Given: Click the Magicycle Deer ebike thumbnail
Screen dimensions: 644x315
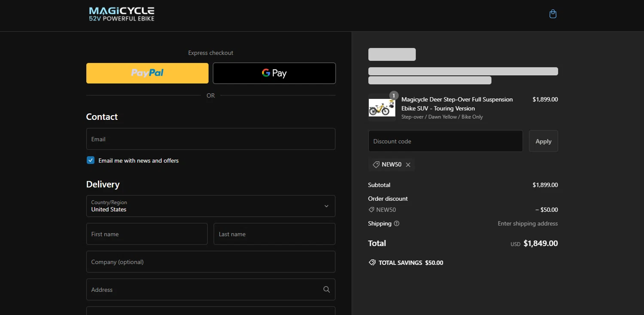Looking at the screenshot, I should coord(382,107).
